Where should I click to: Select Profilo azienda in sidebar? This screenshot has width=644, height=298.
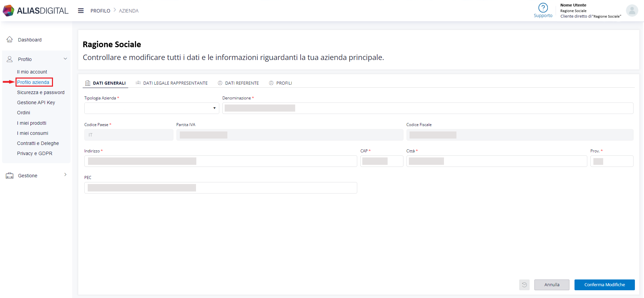(33, 82)
